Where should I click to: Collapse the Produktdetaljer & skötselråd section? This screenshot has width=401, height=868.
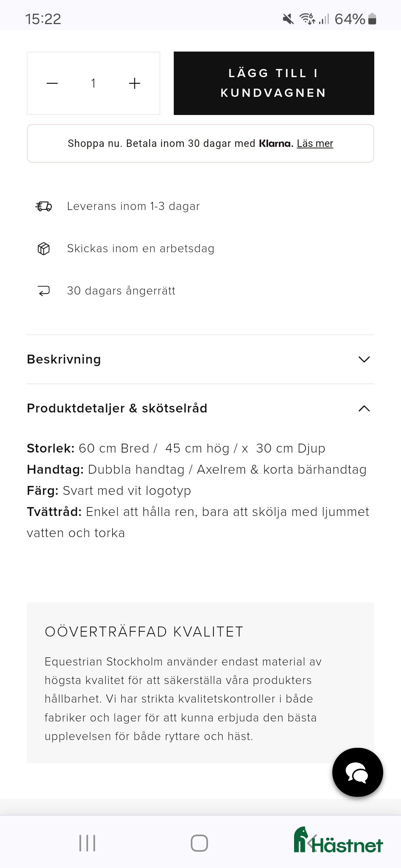(x=200, y=408)
